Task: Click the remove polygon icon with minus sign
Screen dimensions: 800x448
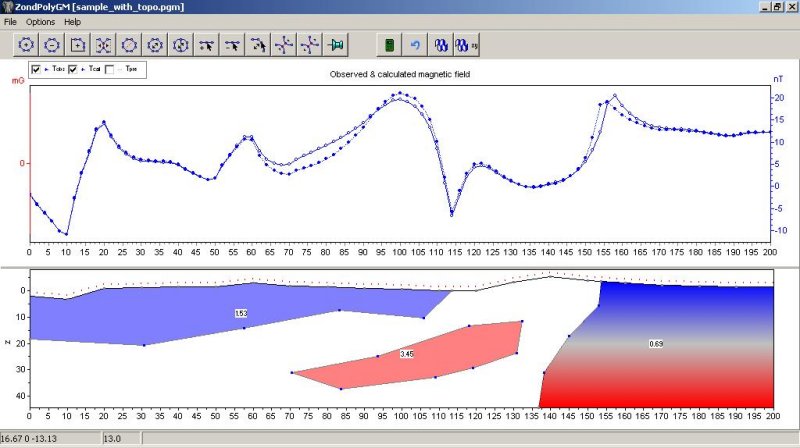Action: pos(52,45)
